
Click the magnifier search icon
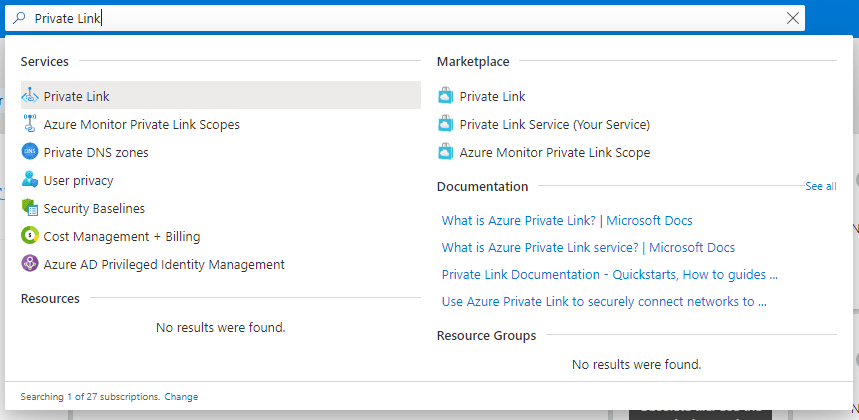pos(19,18)
